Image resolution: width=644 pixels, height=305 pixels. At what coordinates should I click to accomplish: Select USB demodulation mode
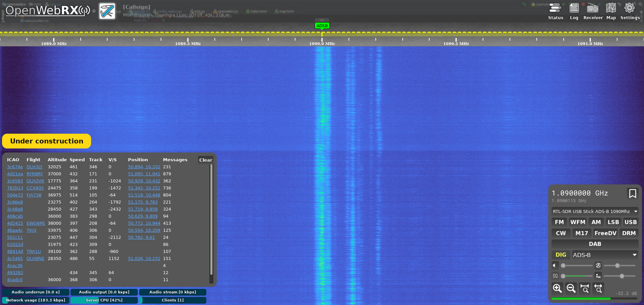coord(630,222)
